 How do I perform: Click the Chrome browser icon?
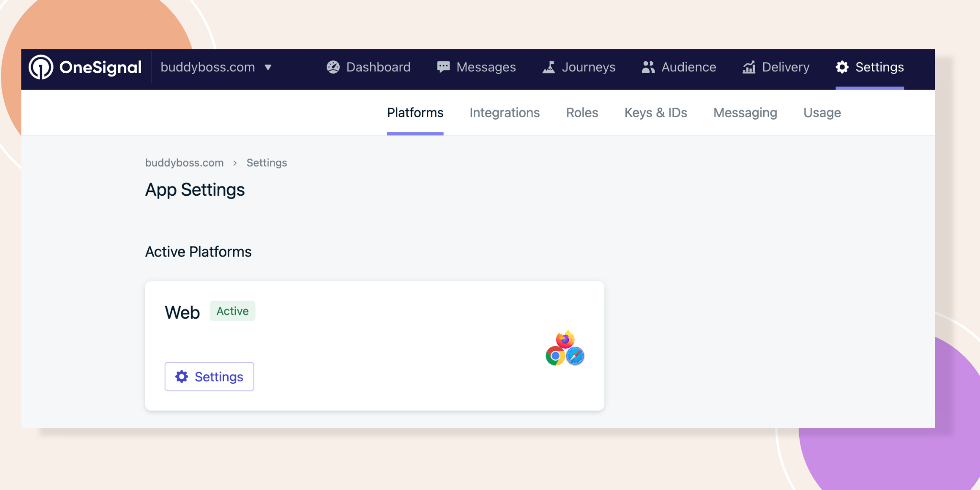click(x=555, y=356)
